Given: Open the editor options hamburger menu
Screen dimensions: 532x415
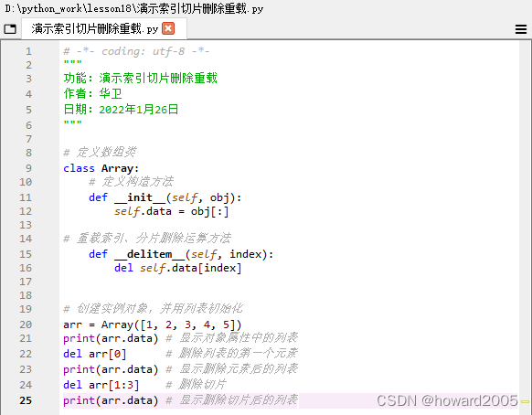Looking at the screenshot, I should coord(521,29).
